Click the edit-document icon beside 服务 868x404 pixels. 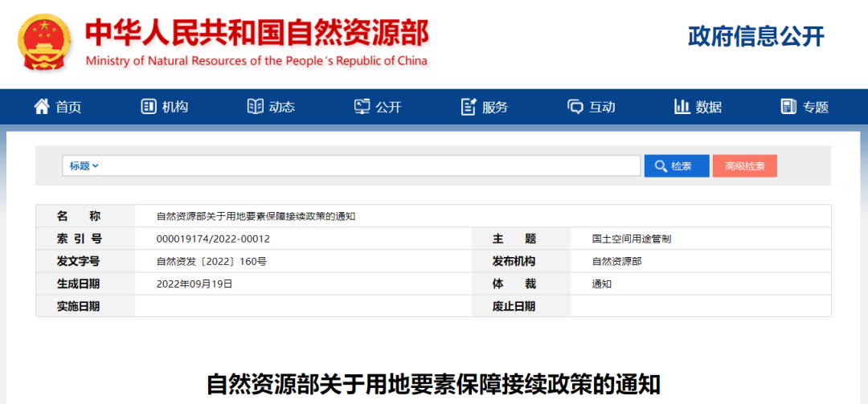click(469, 107)
